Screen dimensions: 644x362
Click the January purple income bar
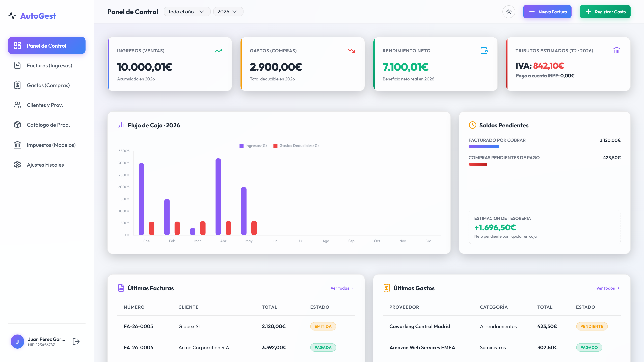141,199
